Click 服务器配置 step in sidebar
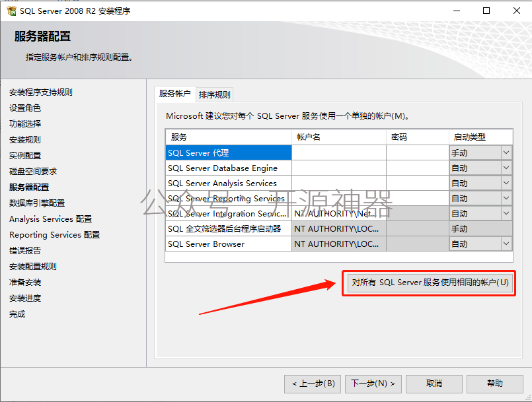The image size is (532, 402). tap(29, 187)
